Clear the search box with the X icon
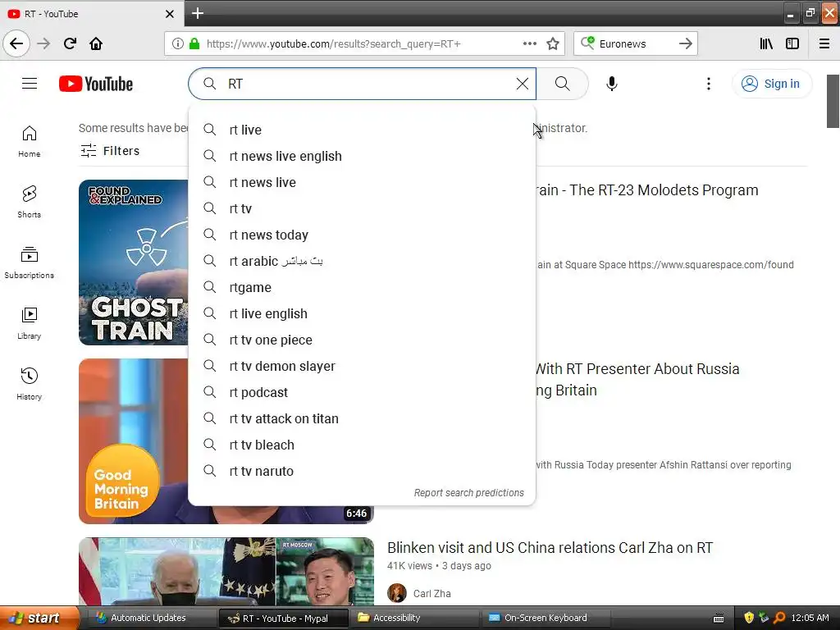 523,84
